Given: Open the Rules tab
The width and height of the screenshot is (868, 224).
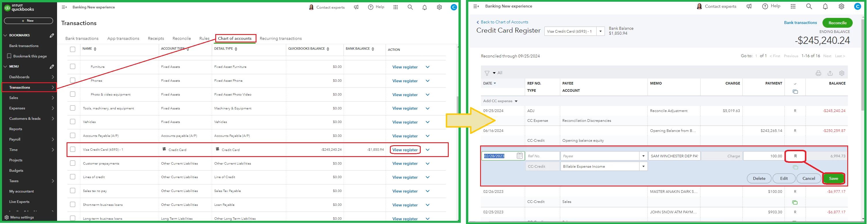Looking at the screenshot, I should (x=204, y=38).
